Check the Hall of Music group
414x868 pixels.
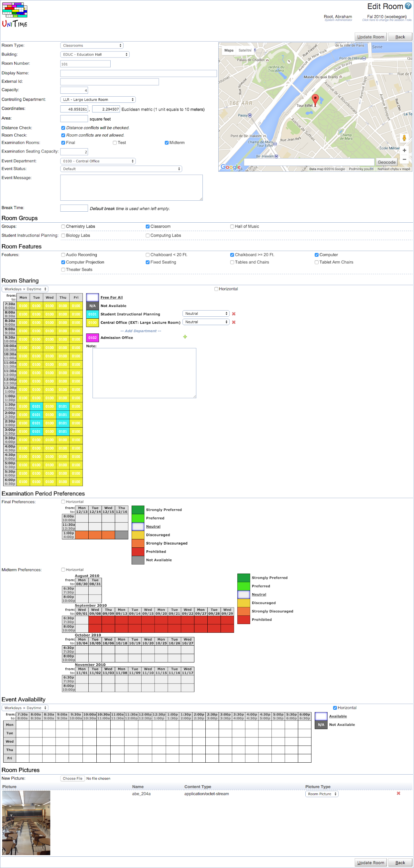point(232,227)
